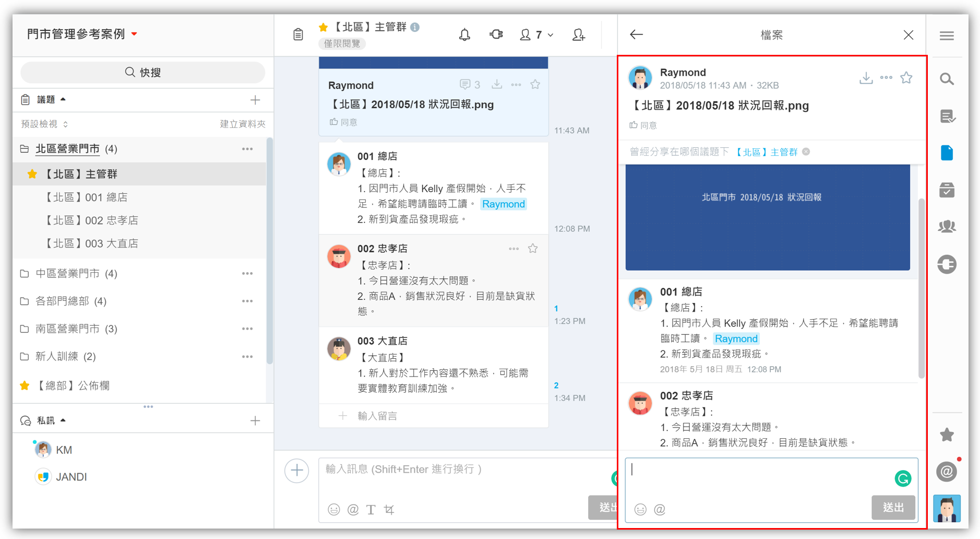
Task: Favorite the file using the star in file viewer
Action: [906, 77]
